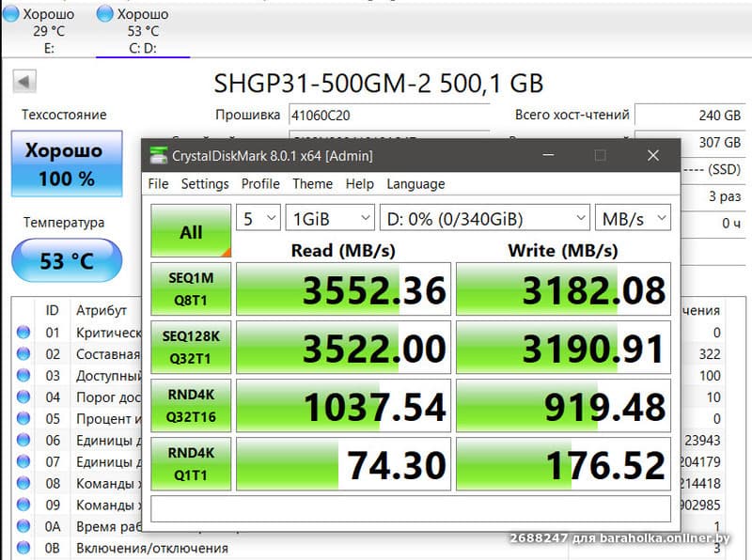Click the 53 °C temperature indicator
The height and width of the screenshot is (560, 752).
(67, 261)
